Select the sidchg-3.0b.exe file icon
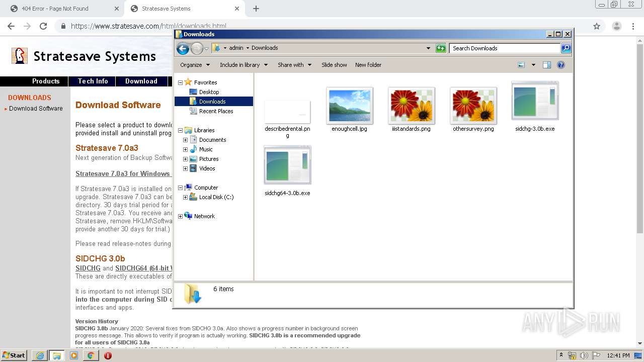 click(535, 101)
